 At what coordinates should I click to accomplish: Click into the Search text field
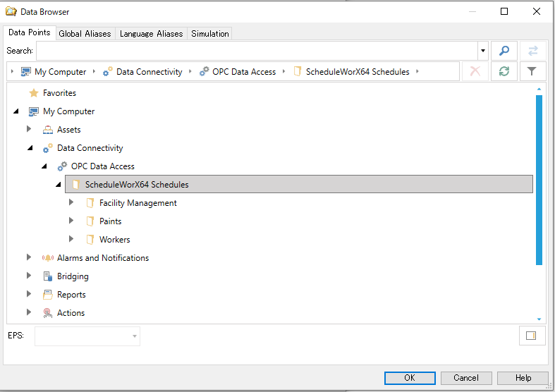257,51
